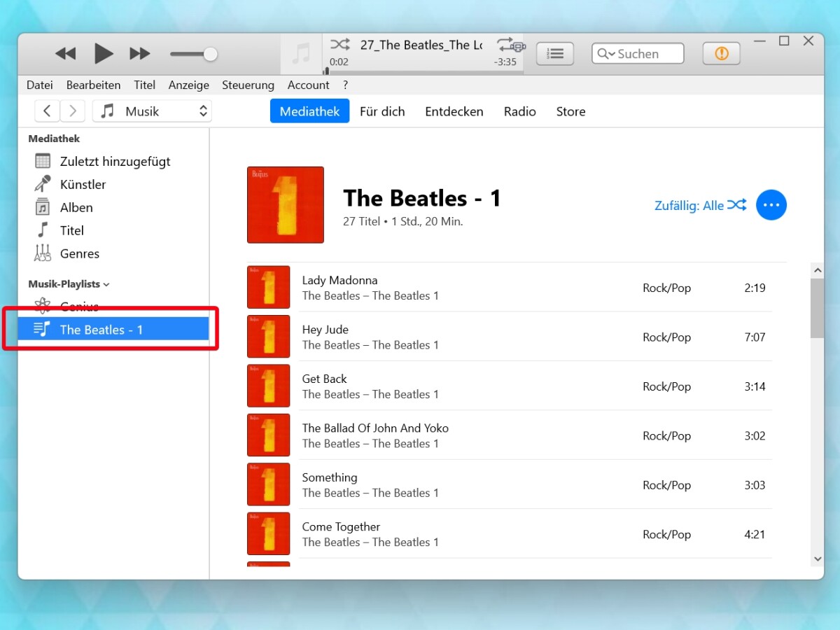The height and width of the screenshot is (630, 840).
Task: Switch to the Entdecken tab
Action: (x=454, y=111)
